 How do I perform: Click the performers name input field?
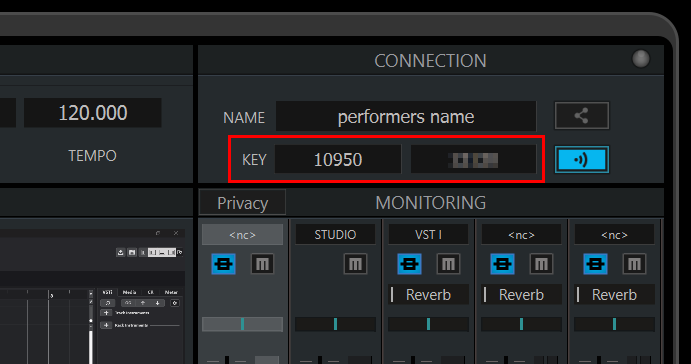(406, 116)
